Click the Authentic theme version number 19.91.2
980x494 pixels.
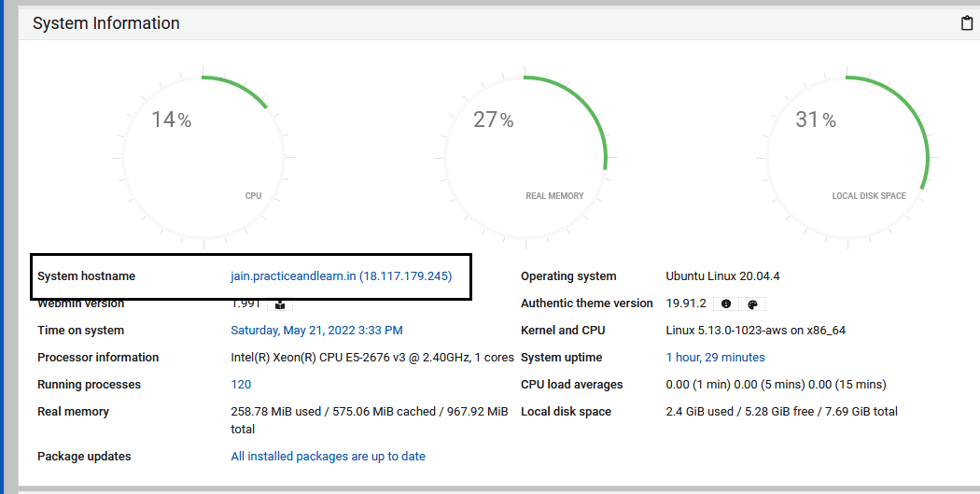point(686,303)
